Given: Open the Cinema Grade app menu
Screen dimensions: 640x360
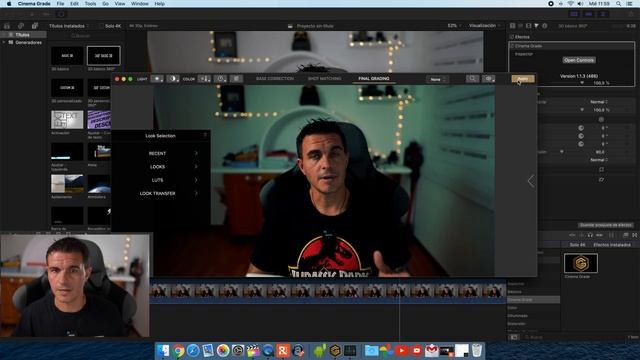Looking at the screenshot, I should tap(34, 4).
